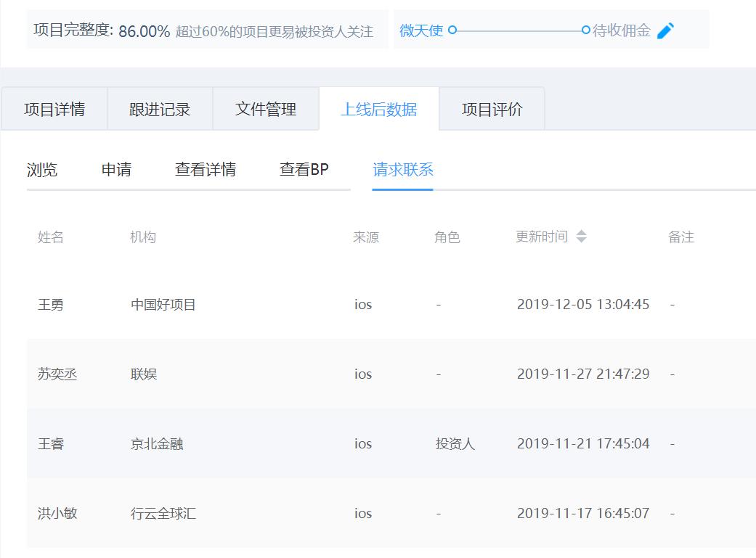The width and height of the screenshot is (756, 558).
Task: Select the 王睿 table row
Action: coord(363,443)
